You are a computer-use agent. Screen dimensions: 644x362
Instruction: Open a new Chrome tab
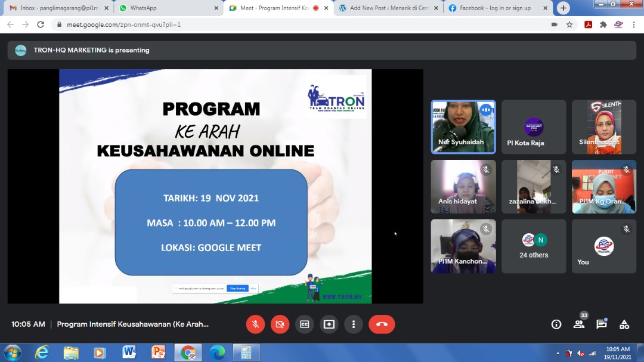[563, 8]
